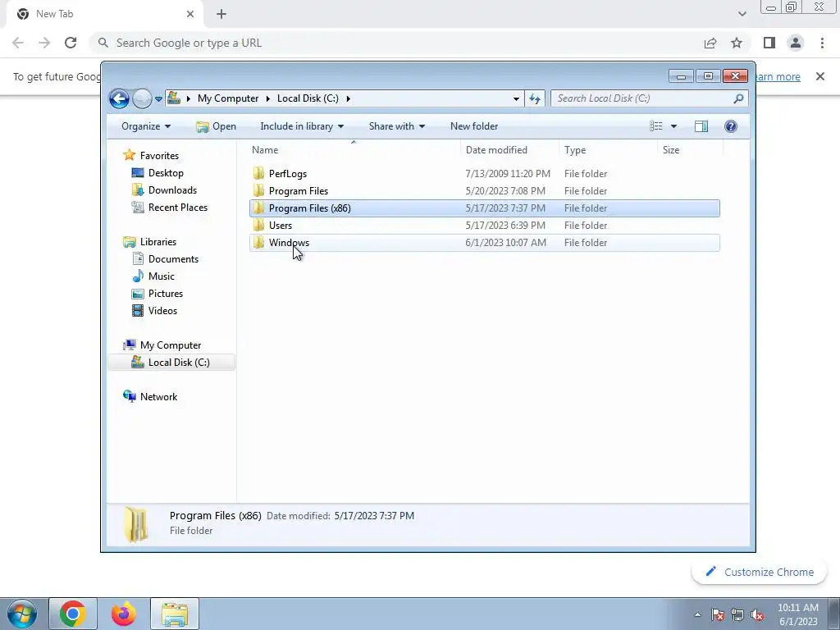Toggle the Chrome side panel icon
Screen dimensions: 840x630
click(769, 43)
